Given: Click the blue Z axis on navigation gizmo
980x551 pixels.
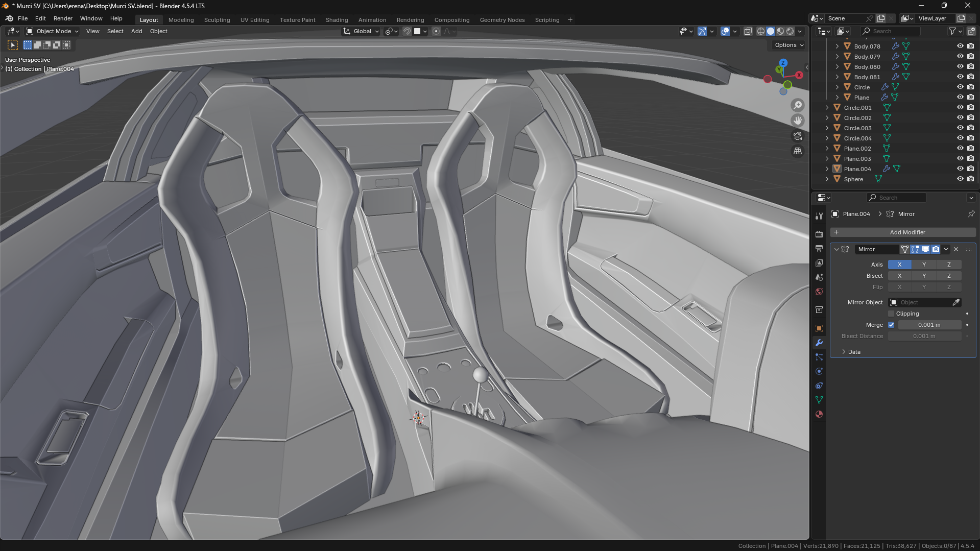Looking at the screenshot, I should [783, 63].
